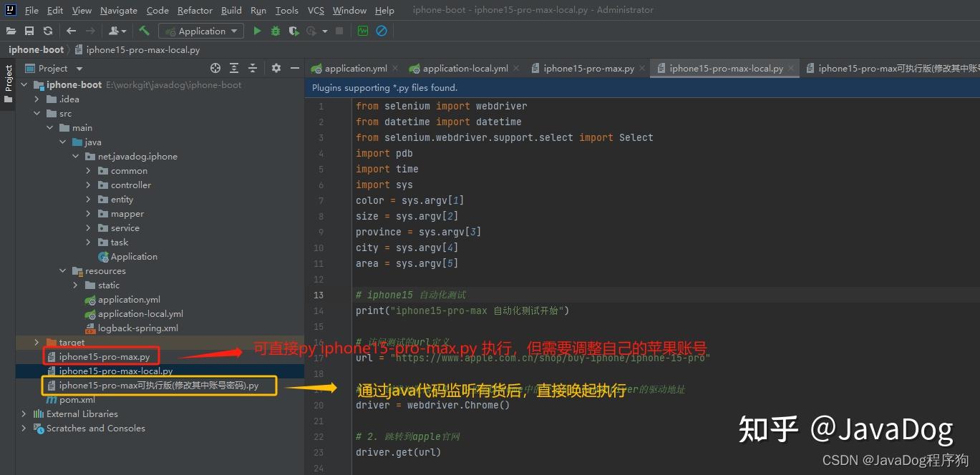Viewport: 980px width, 475px height.
Task: Run the Application with the green play button
Action: 257,31
